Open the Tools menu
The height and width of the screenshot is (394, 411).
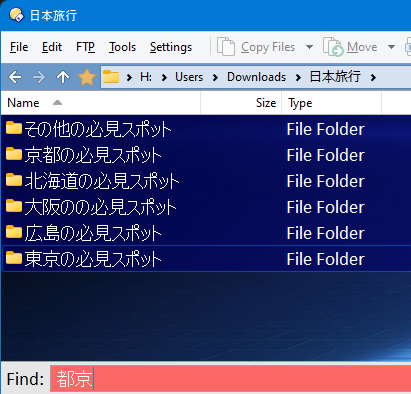coord(122,47)
